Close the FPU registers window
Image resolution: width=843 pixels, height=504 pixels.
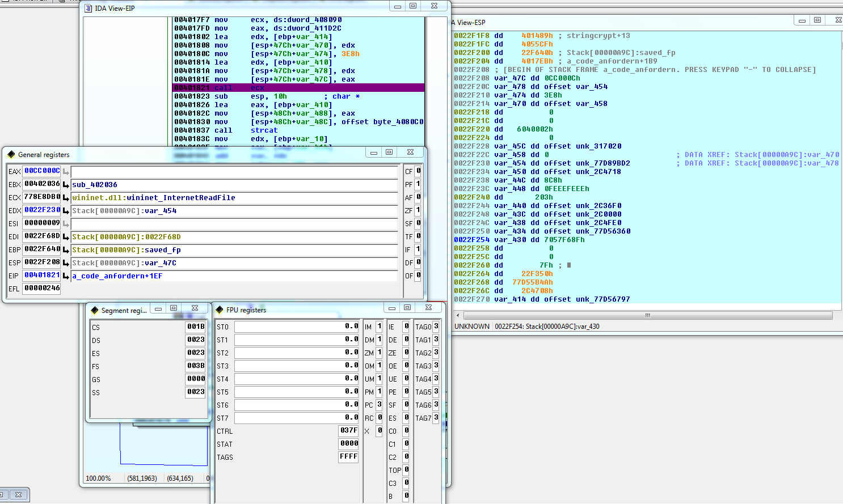tap(429, 308)
